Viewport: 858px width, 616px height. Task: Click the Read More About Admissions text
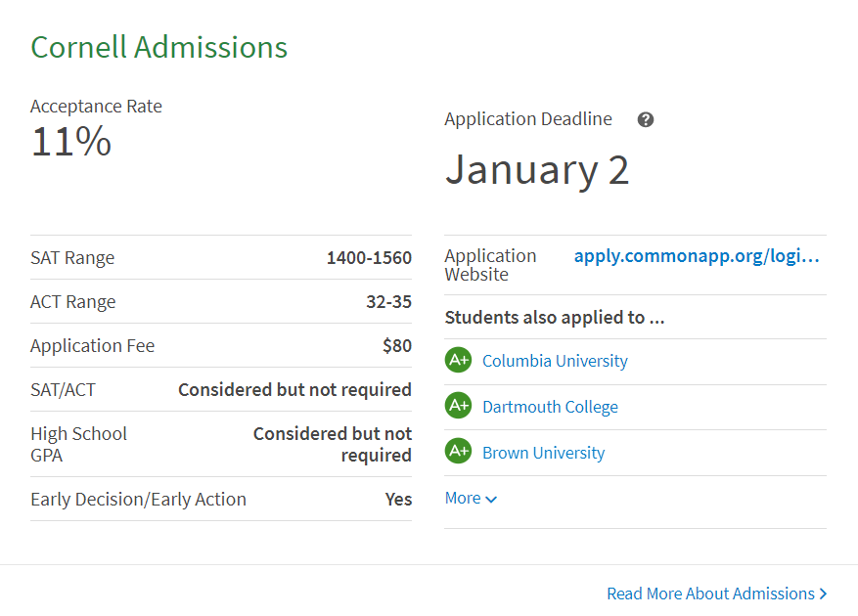tap(710, 594)
